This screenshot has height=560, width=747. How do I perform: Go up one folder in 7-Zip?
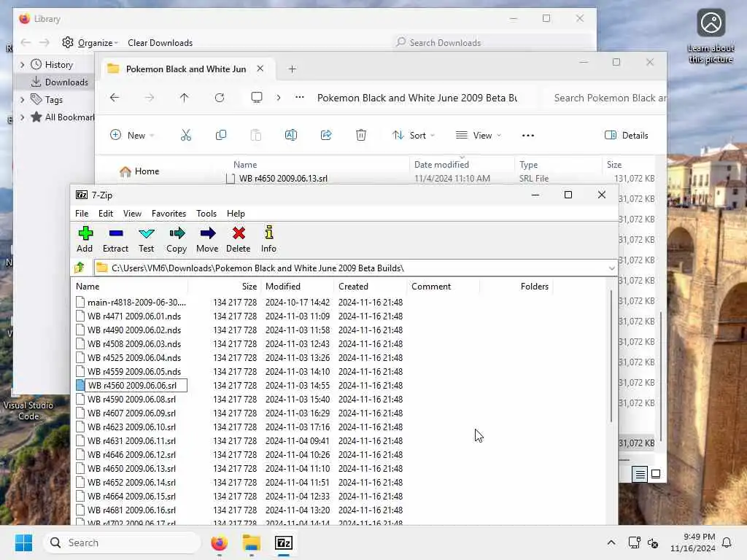point(80,268)
